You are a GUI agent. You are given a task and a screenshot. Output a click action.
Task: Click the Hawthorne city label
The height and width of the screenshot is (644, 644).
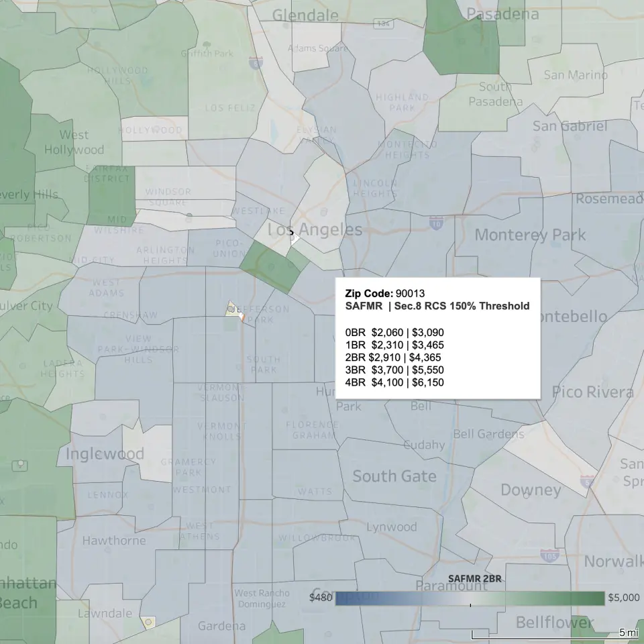pos(113,540)
